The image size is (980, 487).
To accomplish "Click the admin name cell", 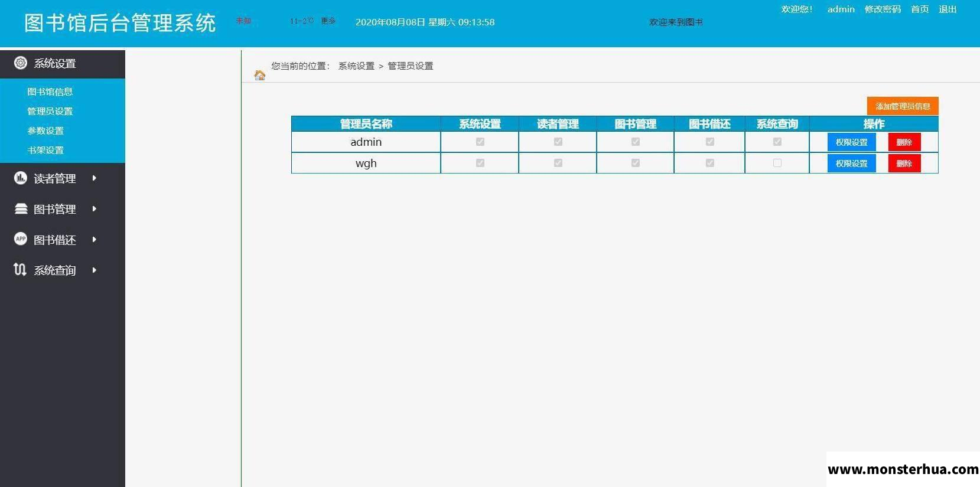I will 366,142.
